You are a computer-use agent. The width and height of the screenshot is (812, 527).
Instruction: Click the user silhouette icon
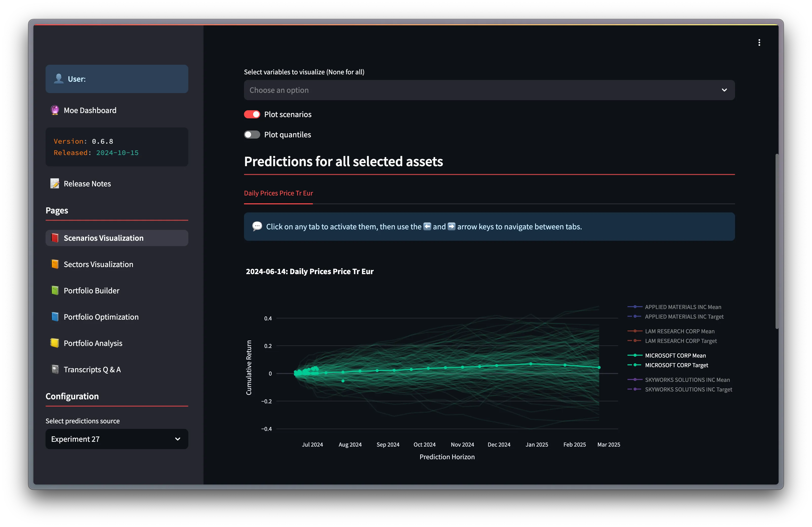point(59,78)
